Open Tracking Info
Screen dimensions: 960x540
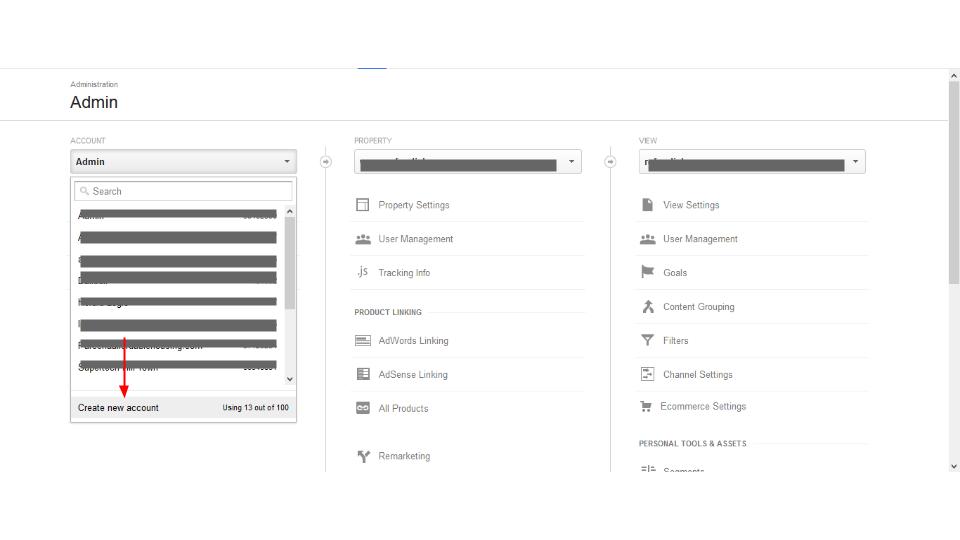[x=404, y=273]
